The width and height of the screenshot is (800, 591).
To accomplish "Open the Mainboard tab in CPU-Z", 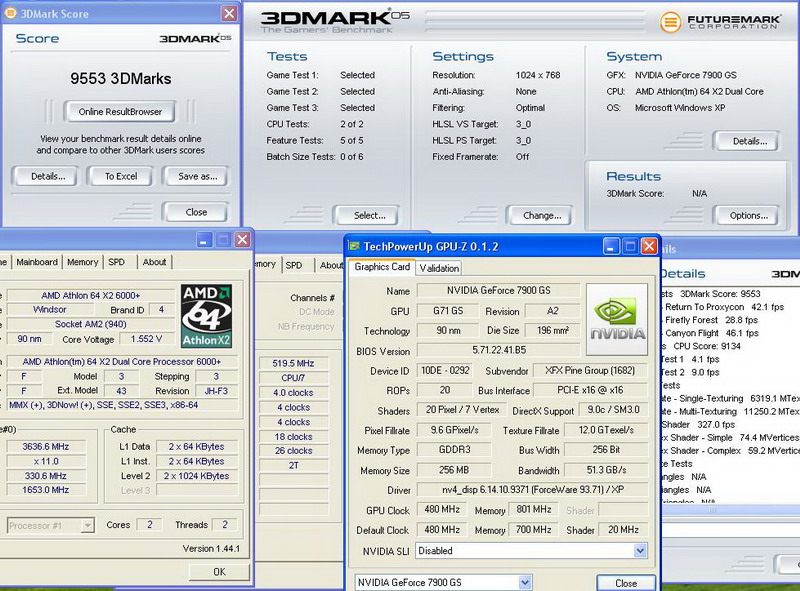I will point(37,262).
